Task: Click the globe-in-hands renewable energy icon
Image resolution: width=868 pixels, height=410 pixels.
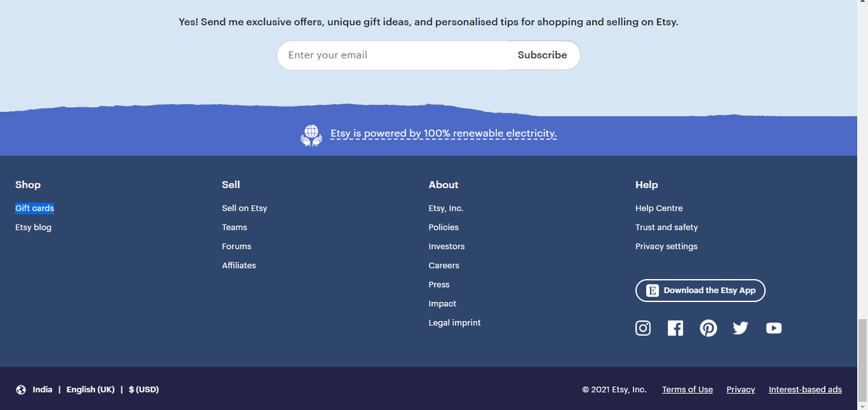Action: tap(311, 135)
